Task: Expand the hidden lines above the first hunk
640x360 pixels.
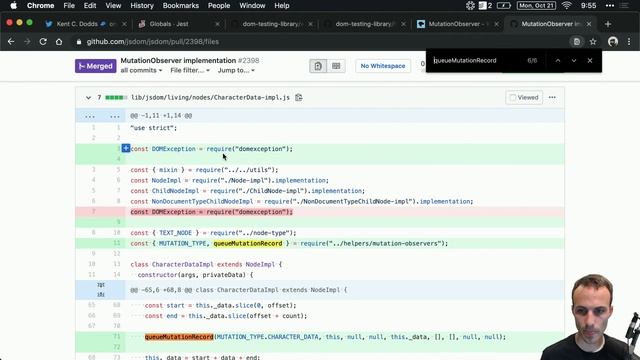Action: (x=100, y=116)
